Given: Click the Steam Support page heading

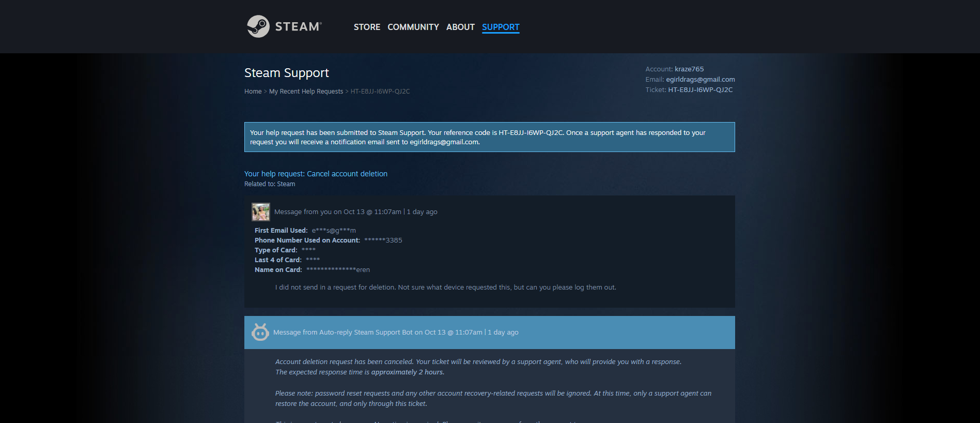Looking at the screenshot, I should [x=287, y=73].
